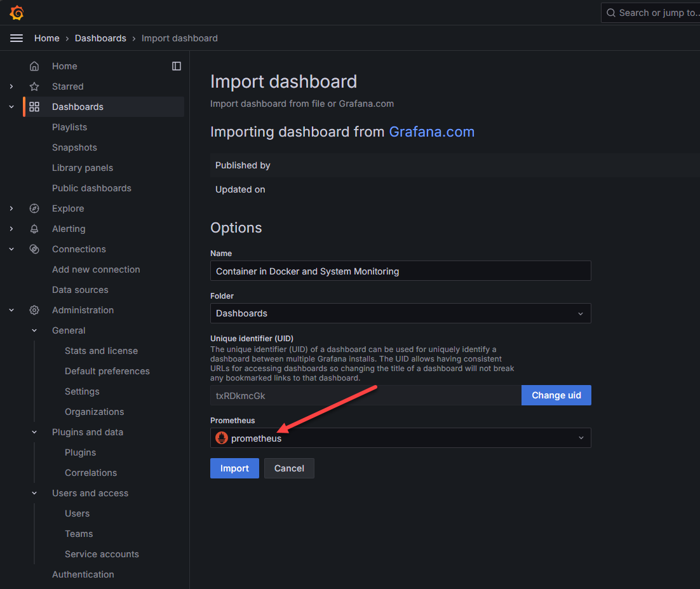Click the Explore compass icon
Viewport: 700px width, 589px height.
click(x=34, y=208)
